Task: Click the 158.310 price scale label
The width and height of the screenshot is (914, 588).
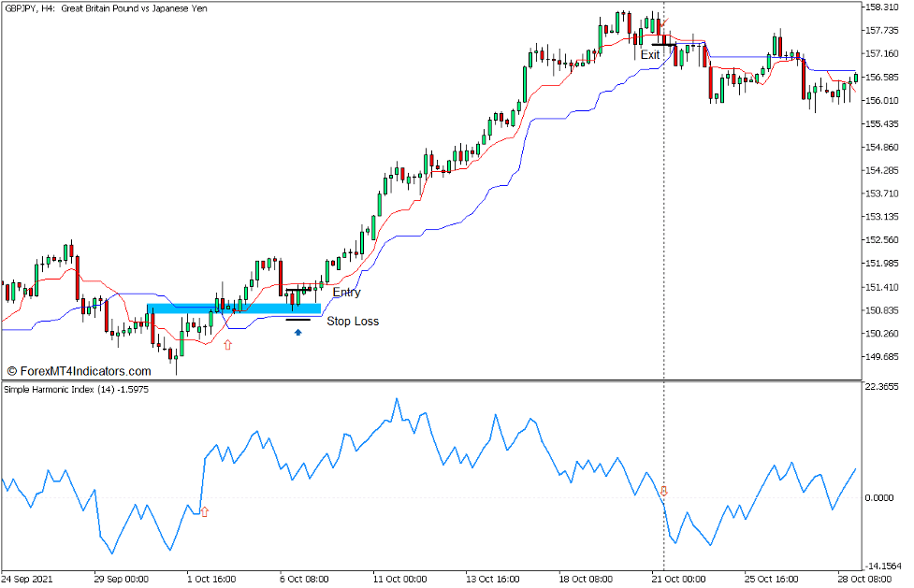Action: [883, 7]
